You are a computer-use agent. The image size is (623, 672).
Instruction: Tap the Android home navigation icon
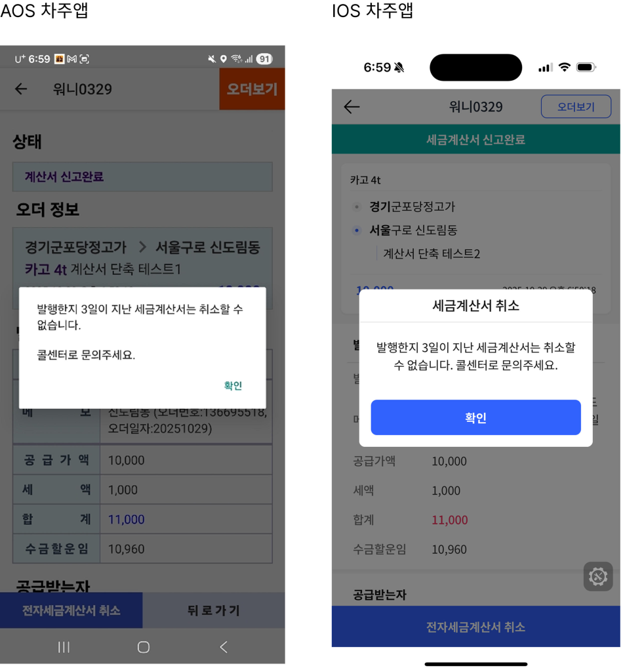point(144,646)
